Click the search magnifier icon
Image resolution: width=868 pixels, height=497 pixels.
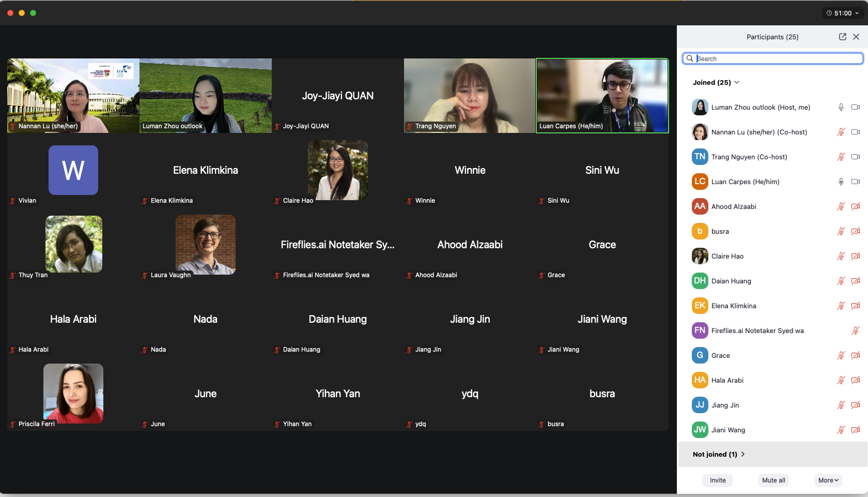click(x=690, y=58)
